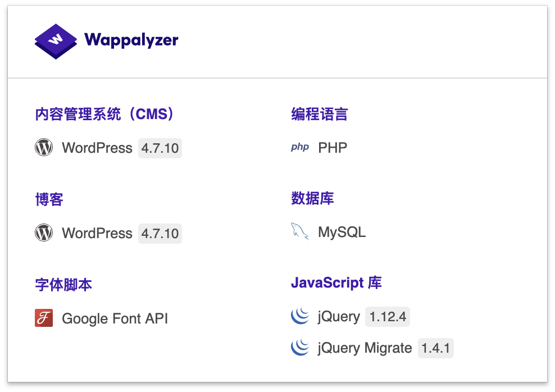Viewport: 555px width, 392px height.
Task: Select the 编程语言 category heading
Action: pos(319,114)
